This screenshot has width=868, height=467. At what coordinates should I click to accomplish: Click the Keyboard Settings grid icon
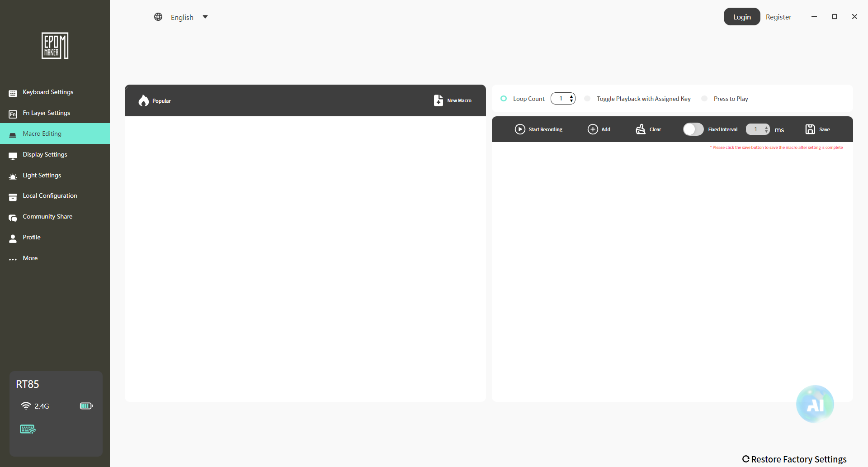click(x=13, y=93)
